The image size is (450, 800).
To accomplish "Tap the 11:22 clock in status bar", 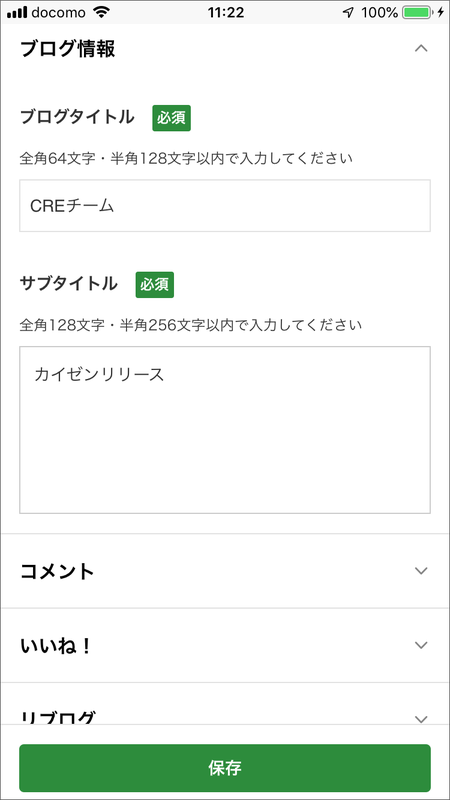I will (x=226, y=13).
